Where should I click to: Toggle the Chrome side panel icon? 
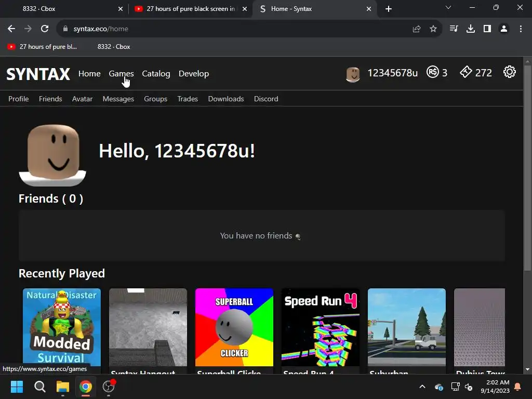click(487, 29)
